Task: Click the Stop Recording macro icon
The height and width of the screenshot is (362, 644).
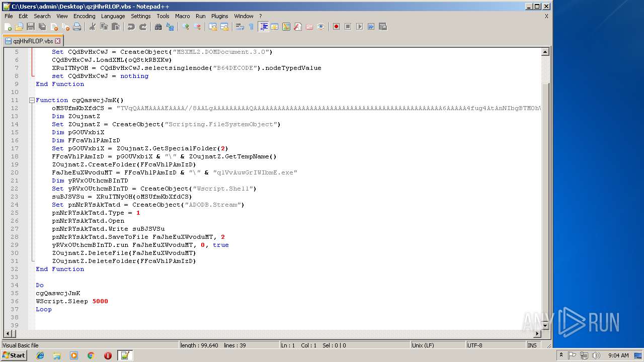Action: tap(348, 27)
